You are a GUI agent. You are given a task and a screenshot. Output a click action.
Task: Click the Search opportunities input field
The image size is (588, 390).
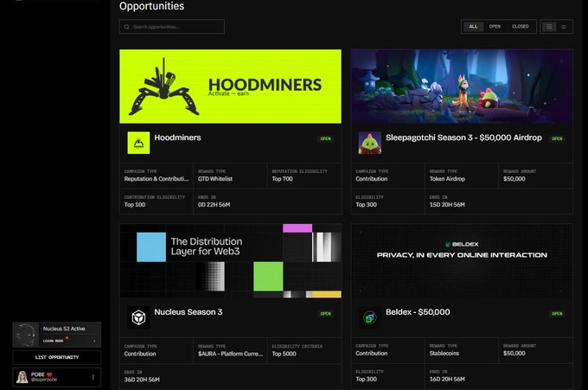point(172,27)
